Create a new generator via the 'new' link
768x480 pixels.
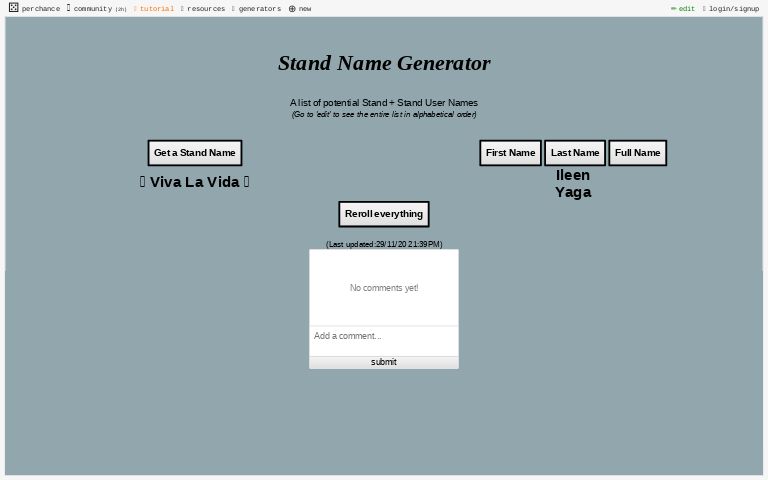tap(300, 8)
